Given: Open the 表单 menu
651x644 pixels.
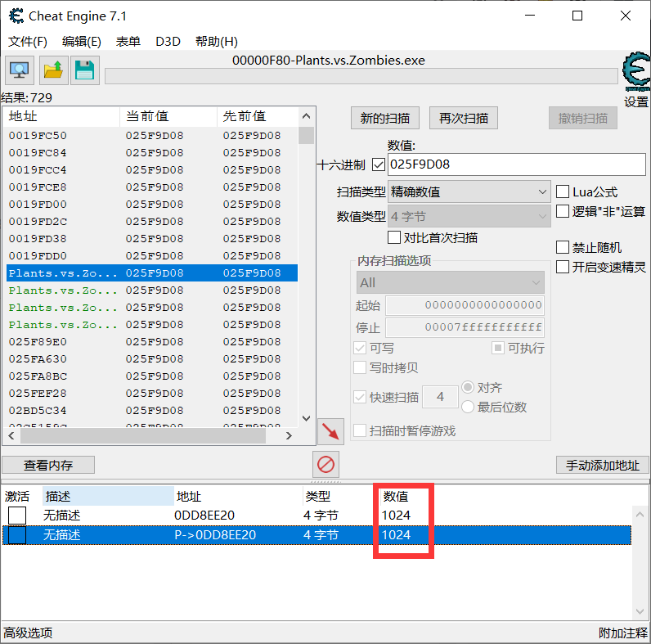Looking at the screenshot, I should click(x=128, y=42).
